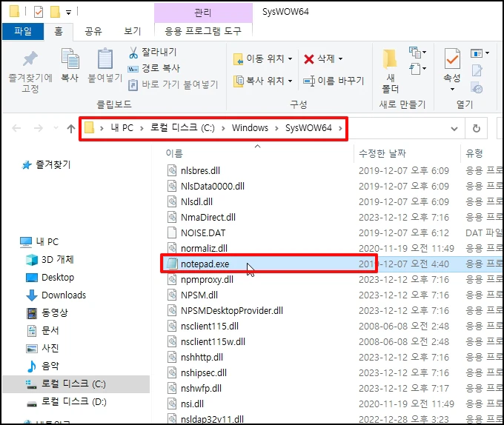The image size is (504, 425).
Task: Click 로컬 디스크 (C:) in the address bar
Action: (x=182, y=128)
